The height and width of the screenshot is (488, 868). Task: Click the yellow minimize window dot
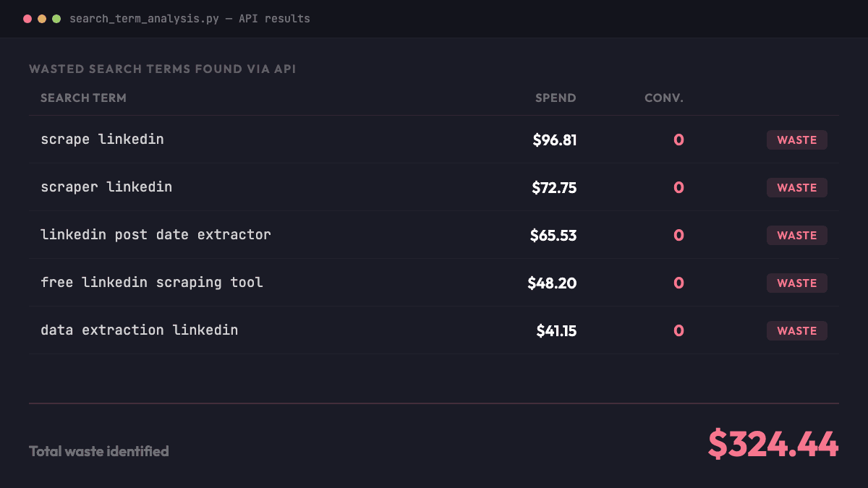42,19
